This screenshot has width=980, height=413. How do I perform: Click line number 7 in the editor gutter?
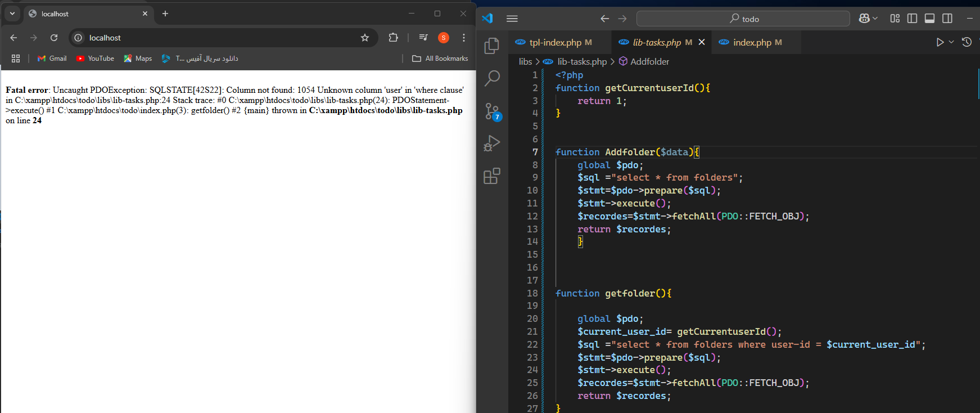[535, 152]
